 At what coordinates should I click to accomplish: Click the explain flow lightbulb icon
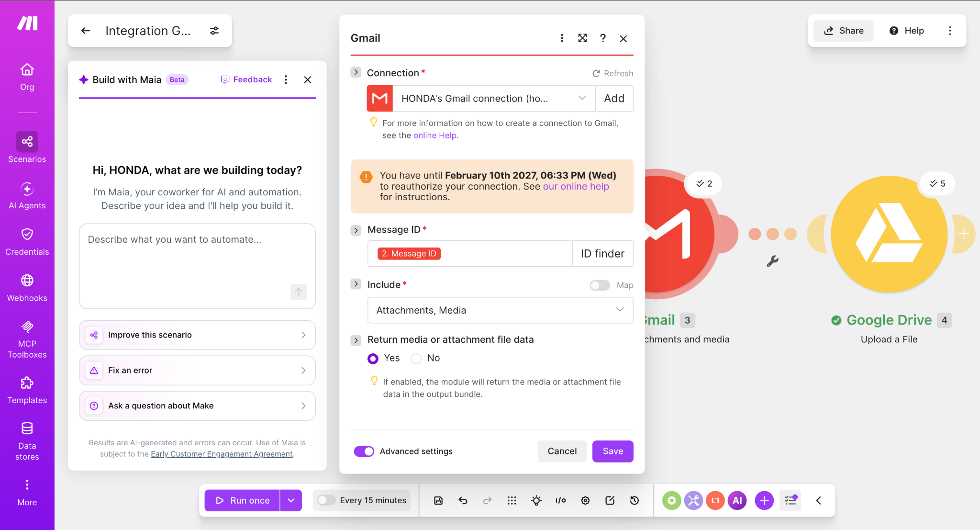[x=536, y=500]
